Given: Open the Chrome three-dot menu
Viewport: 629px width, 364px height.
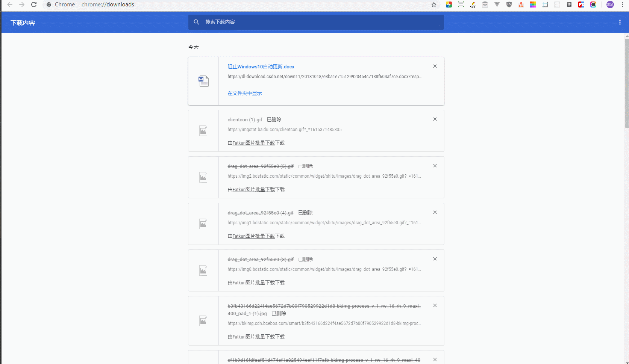Looking at the screenshot, I should pyautogui.click(x=623, y=5).
